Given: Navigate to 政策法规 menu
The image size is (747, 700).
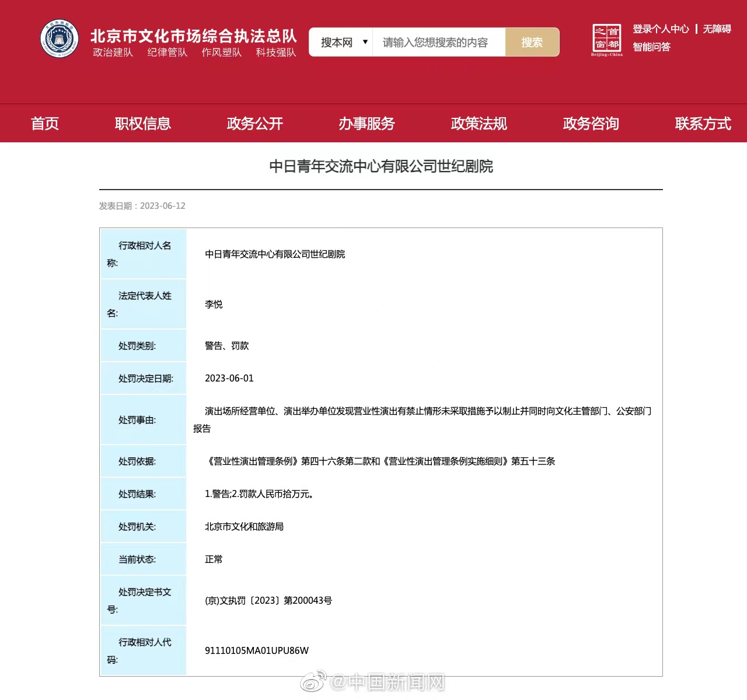Looking at the screenshot, I should pyautogui.click(x=479, y=124).
